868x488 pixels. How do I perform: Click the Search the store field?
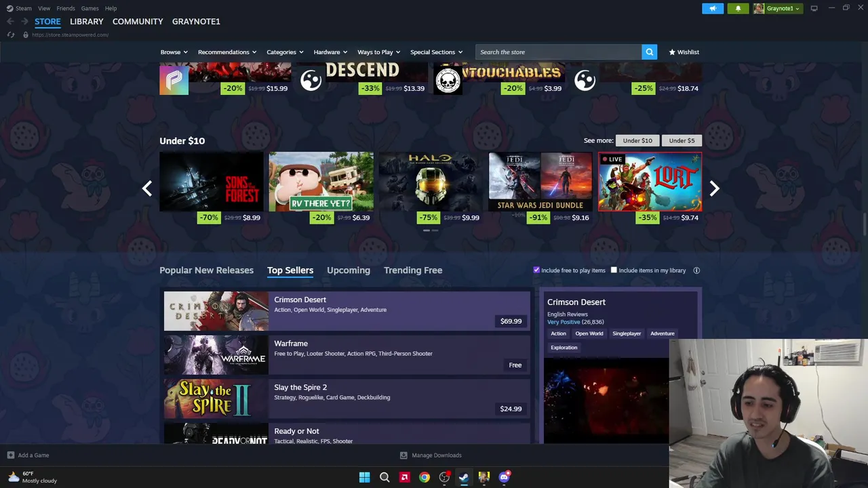click(x=559, y=52)
